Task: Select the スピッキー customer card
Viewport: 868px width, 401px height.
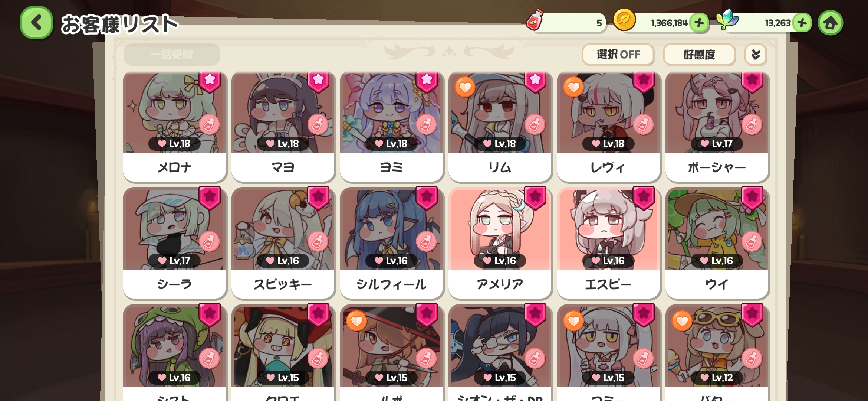Action: [x=283, y=243]
